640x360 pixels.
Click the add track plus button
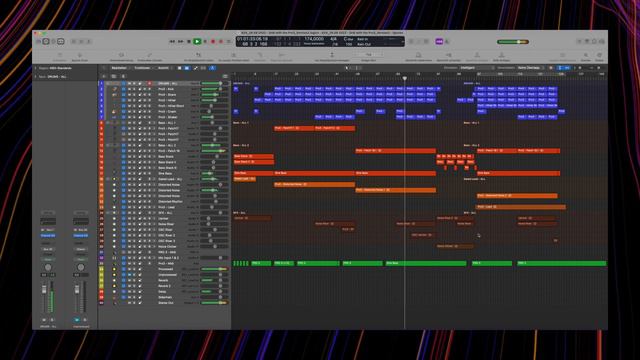[x=104, y=76]
